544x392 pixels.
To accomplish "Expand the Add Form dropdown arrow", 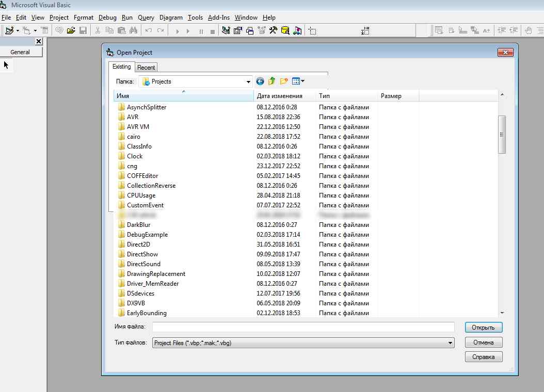I will (35, 31).
